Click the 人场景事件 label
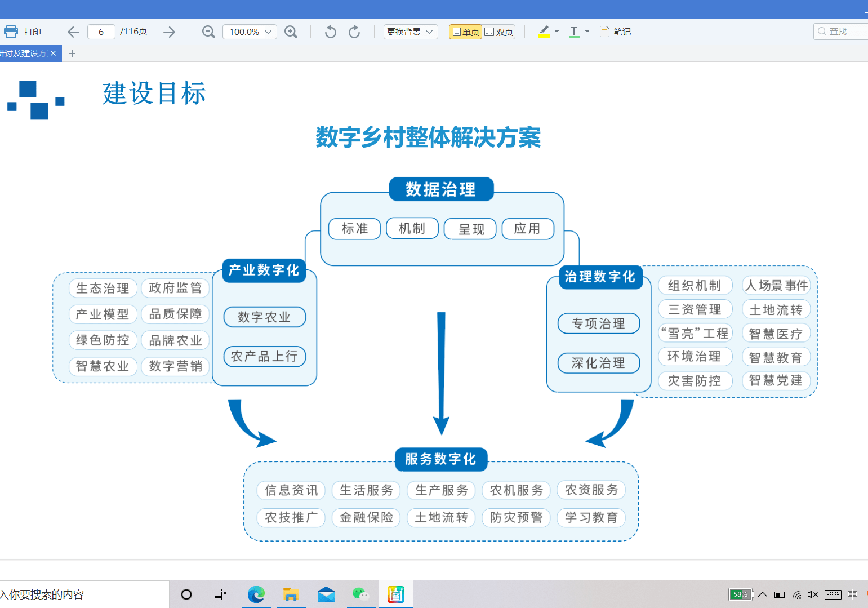 776,286
